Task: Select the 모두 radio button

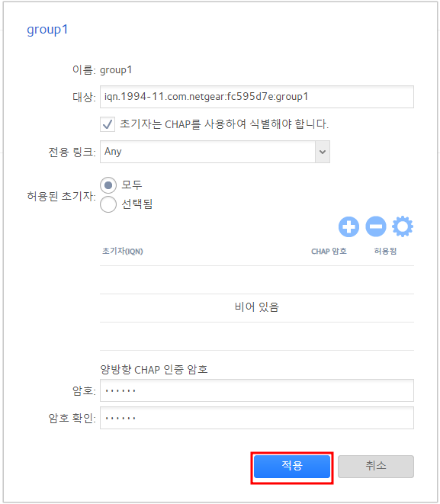Action: click(x=108, y=185)
